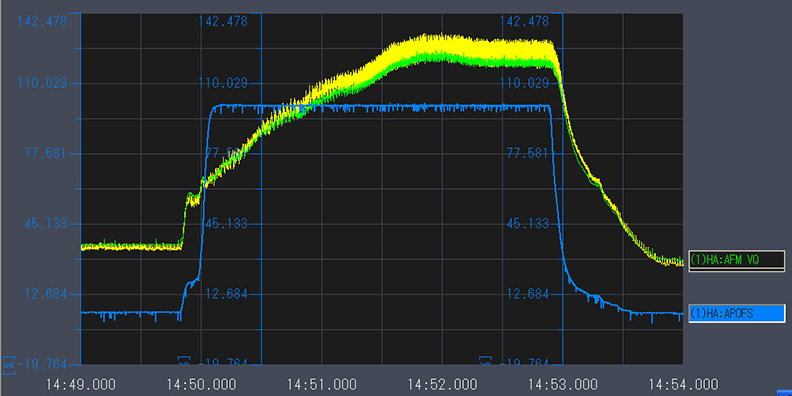Click the scissors icon beside the leftmost axis -19.764 value

pyautogui.click(x=9, y=364)
